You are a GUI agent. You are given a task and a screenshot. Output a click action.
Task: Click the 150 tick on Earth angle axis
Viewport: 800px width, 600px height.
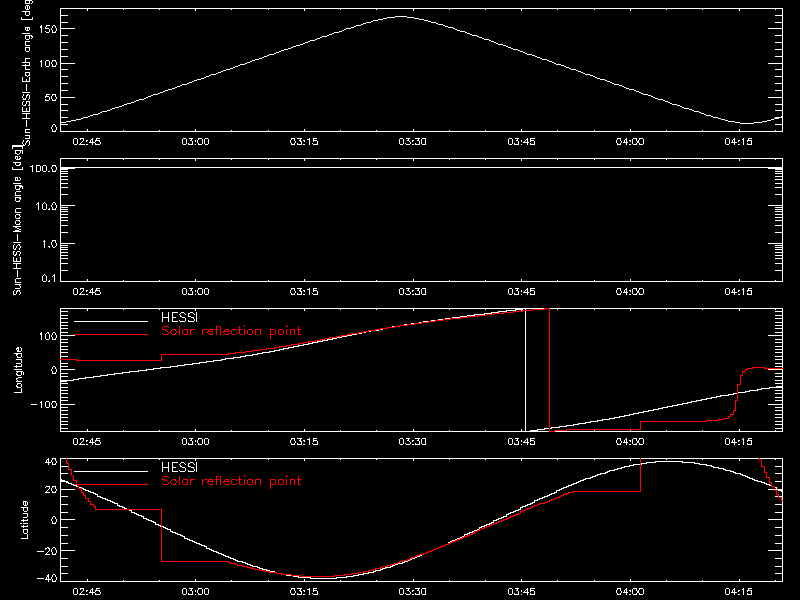[47, 29]
